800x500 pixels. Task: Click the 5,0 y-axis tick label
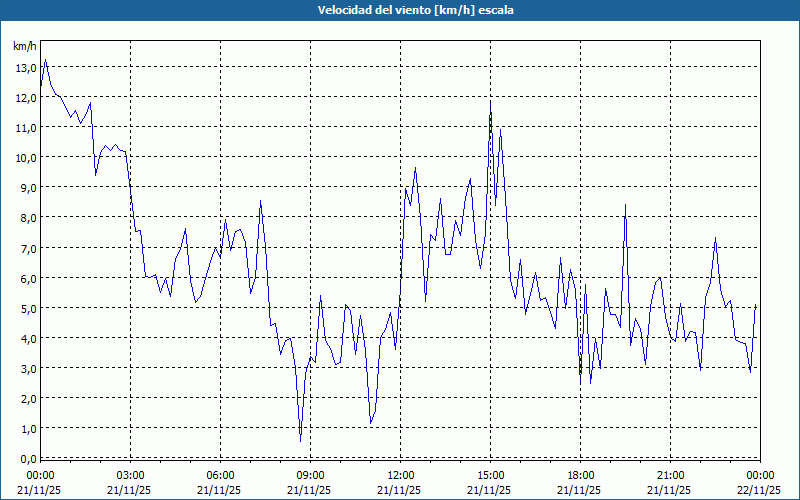tap(25, 307)
